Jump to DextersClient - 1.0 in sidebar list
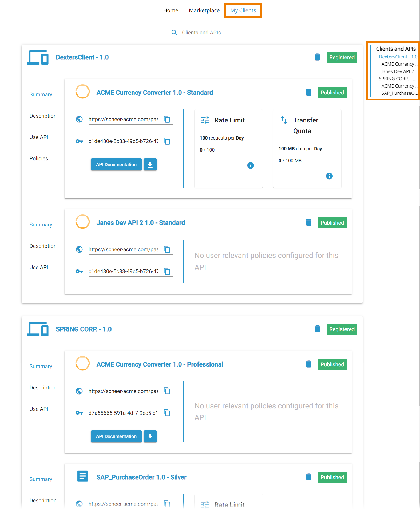The height and width of the screenshot is (509, 420). [398, 57]
